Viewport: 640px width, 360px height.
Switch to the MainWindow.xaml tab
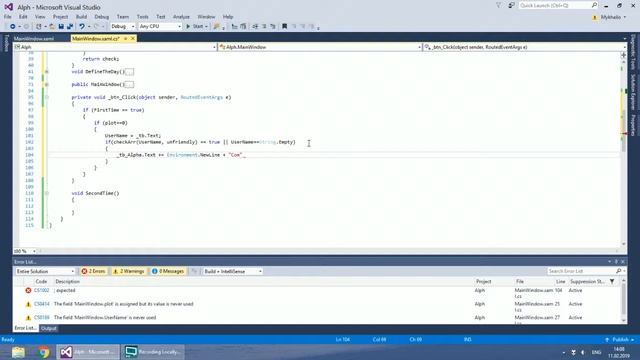pos(34,38)
